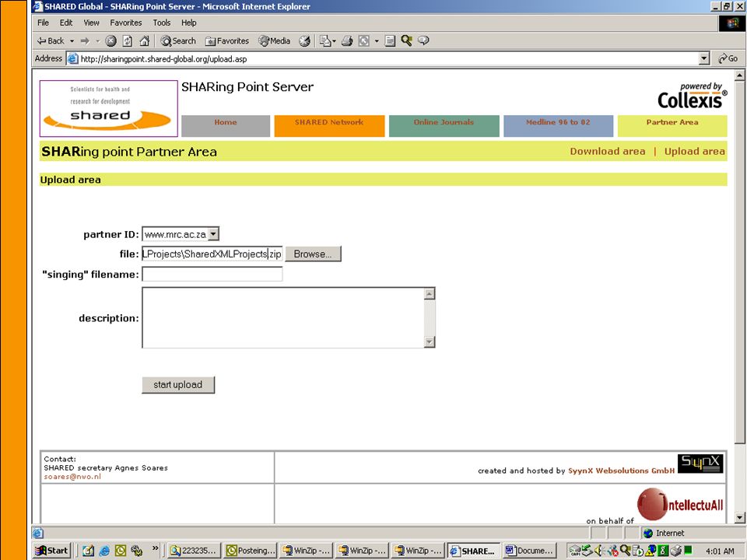Follow the Upload area link
Screen dimensions: 747x560
(x=695, y=152)
